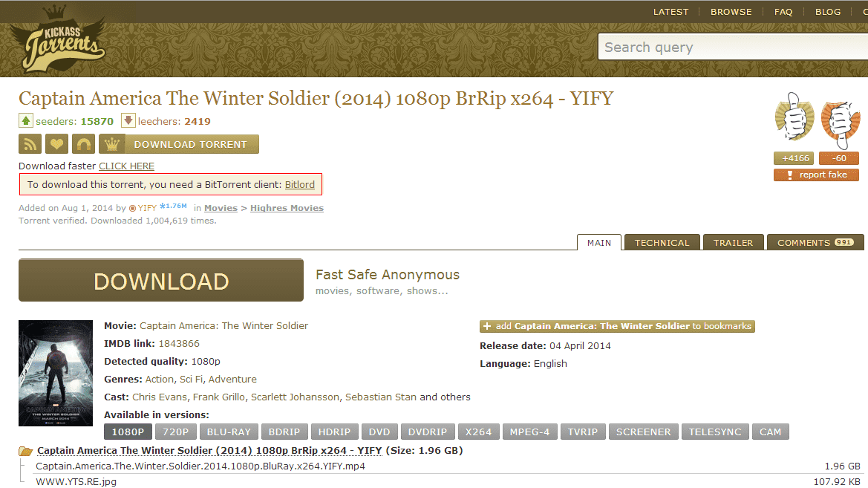Open the RSS feed icon button
This screenshot has width=868, height=488.
[x=30, y=145]
